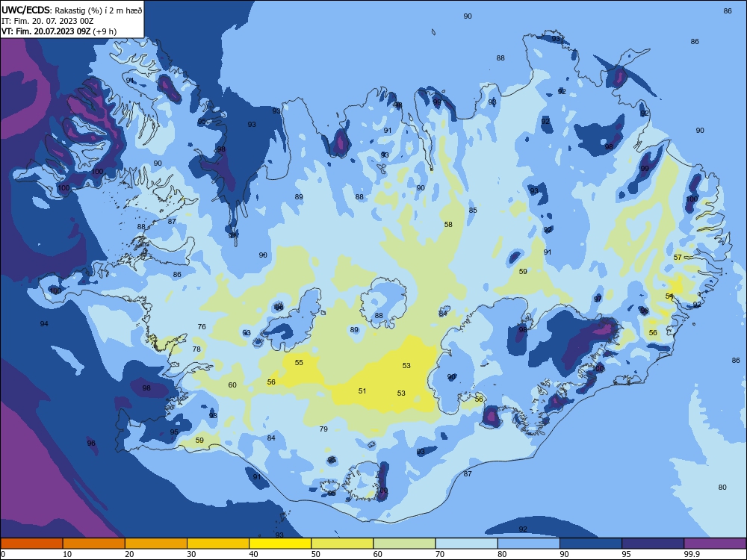Select the 30–40 yellow-orange legend swatch
Image resolution: width=747 pixels, height=560 pixels.
tap(218, 544)
